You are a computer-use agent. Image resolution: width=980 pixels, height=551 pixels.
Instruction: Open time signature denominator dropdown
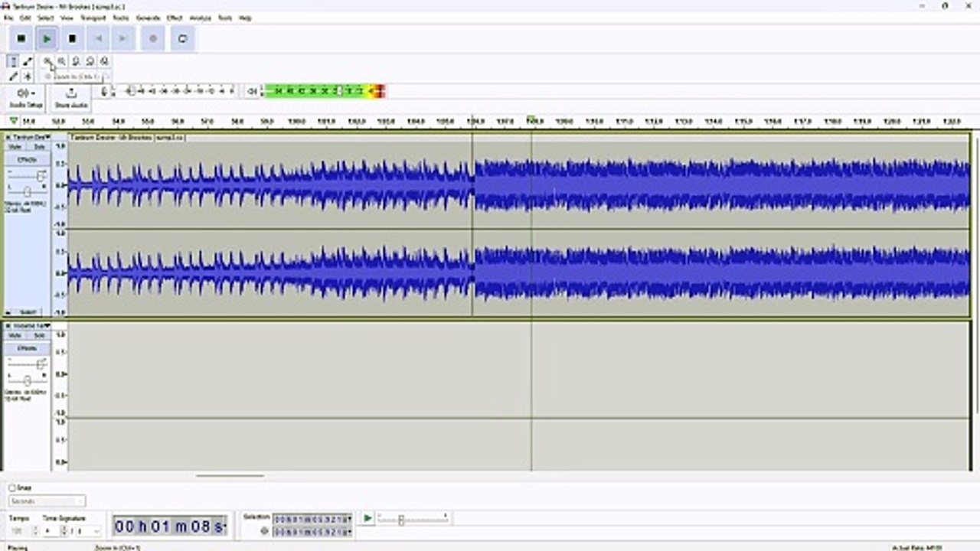click(90, 530)
